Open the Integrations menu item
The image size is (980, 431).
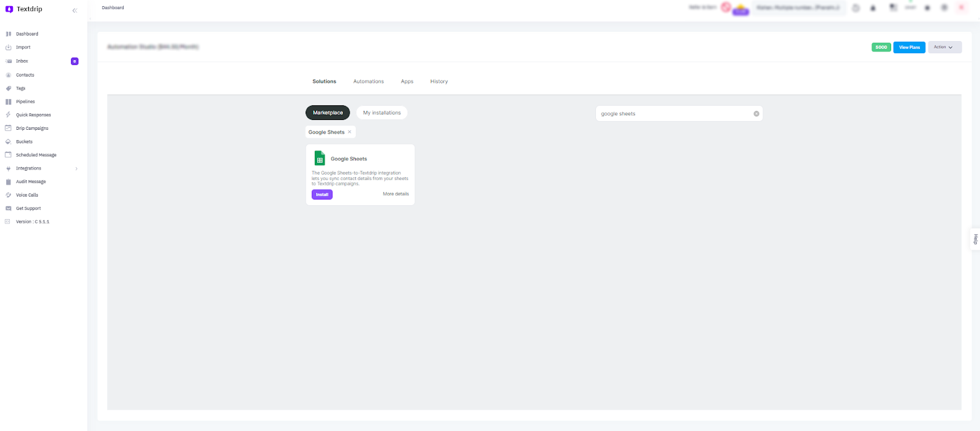pos(29,168)
